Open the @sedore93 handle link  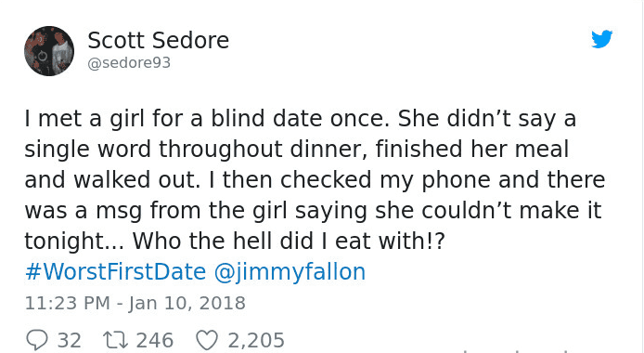[x=129, y=63]
